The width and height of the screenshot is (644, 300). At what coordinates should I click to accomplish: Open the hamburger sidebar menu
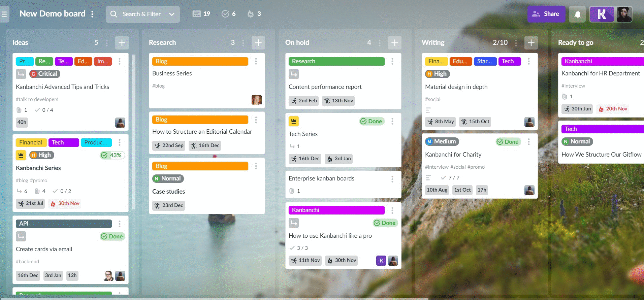point(4,14)
